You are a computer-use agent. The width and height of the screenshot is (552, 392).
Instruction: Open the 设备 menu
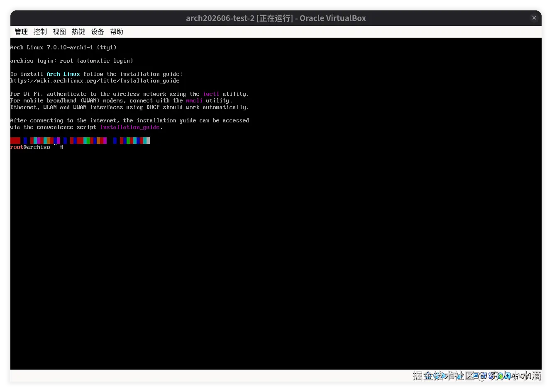[x=98, y=32]
